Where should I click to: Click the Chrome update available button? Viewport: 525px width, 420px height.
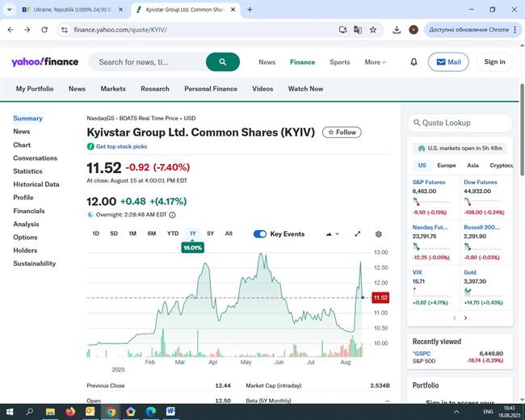coord(468,30)
